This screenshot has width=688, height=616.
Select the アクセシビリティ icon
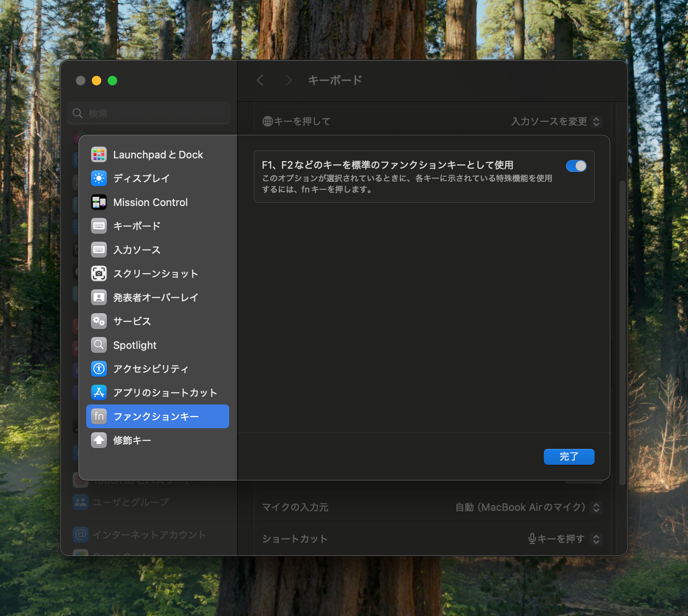coord(99,369)
